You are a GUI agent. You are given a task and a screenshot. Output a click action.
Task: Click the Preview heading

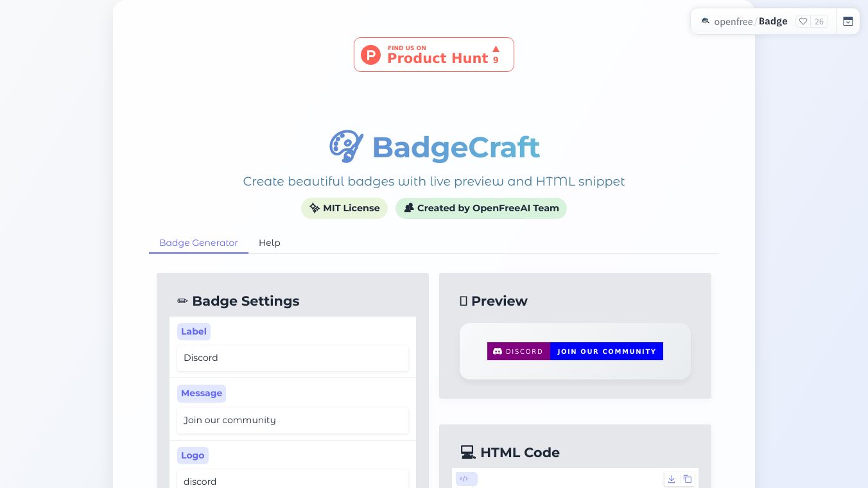[x=494, y=301]
